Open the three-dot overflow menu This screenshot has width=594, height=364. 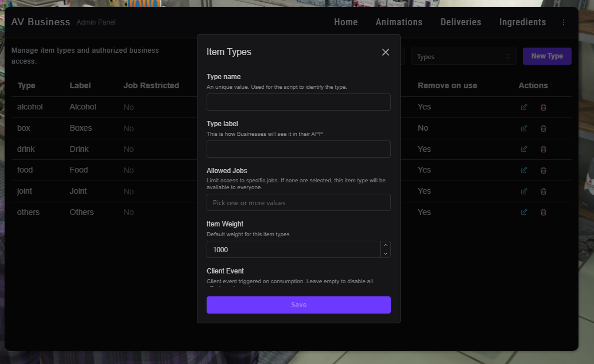(x=563, y=22)
